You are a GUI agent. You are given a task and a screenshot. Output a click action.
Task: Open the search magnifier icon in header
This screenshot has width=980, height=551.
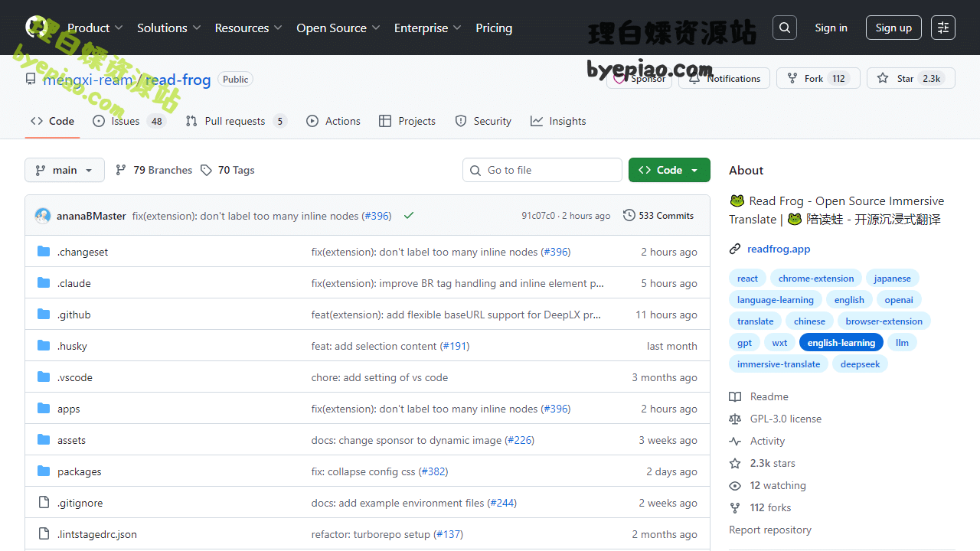(785, 28)
